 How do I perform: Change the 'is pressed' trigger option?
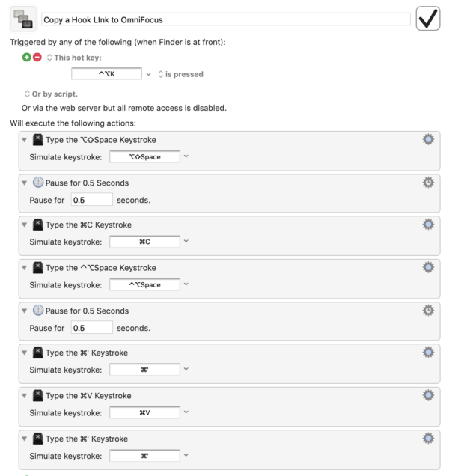point(180,74)
